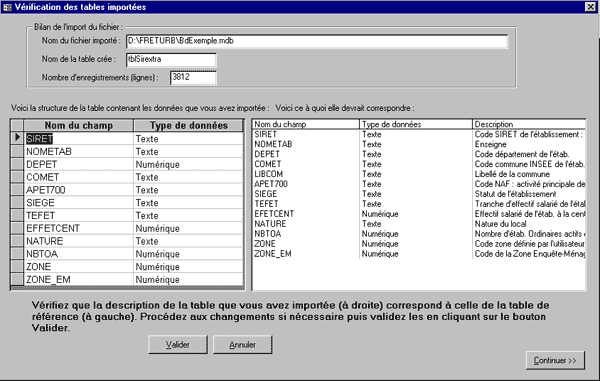
Task: Open data type cell for DEPET row
Action: pyautogui.click(x=188, y=164)
